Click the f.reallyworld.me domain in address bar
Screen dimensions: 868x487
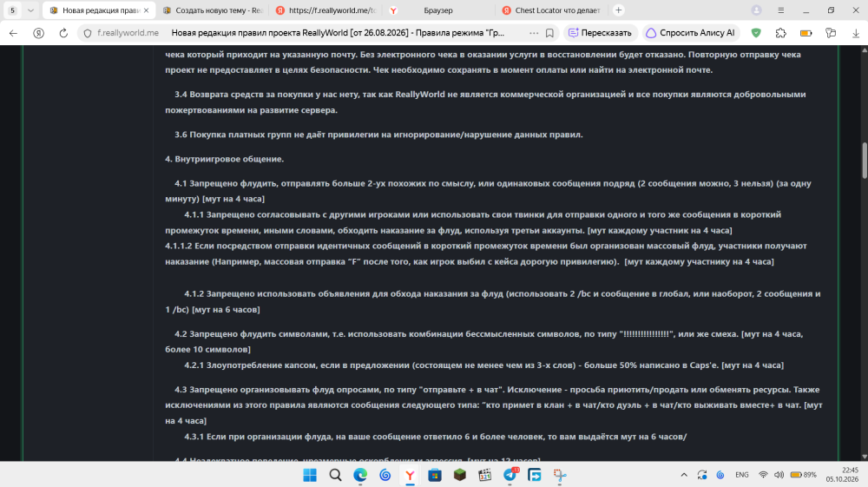pyautogui.click(x=128, y=33)
